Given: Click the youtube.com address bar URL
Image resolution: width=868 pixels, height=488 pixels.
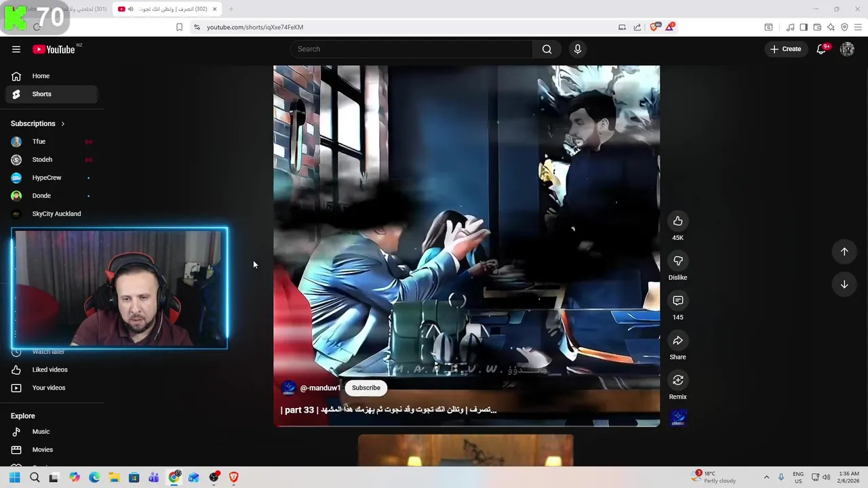Looking at the screenshot, I should [x=255, y=27].
